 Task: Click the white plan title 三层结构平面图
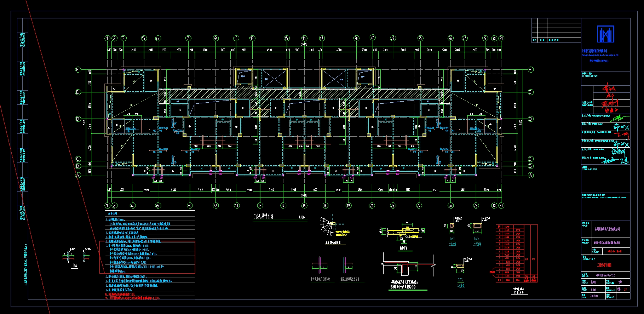point(263,216)
